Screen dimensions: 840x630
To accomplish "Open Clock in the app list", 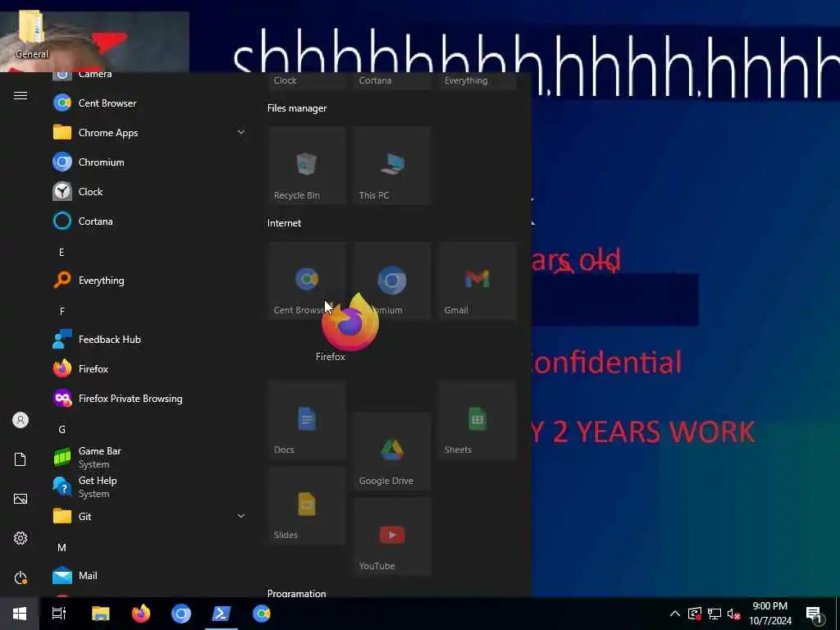I will click(148, 191).
